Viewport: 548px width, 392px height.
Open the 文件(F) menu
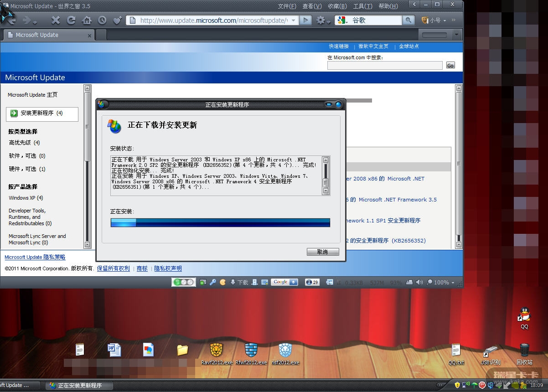tap(287, 6)
